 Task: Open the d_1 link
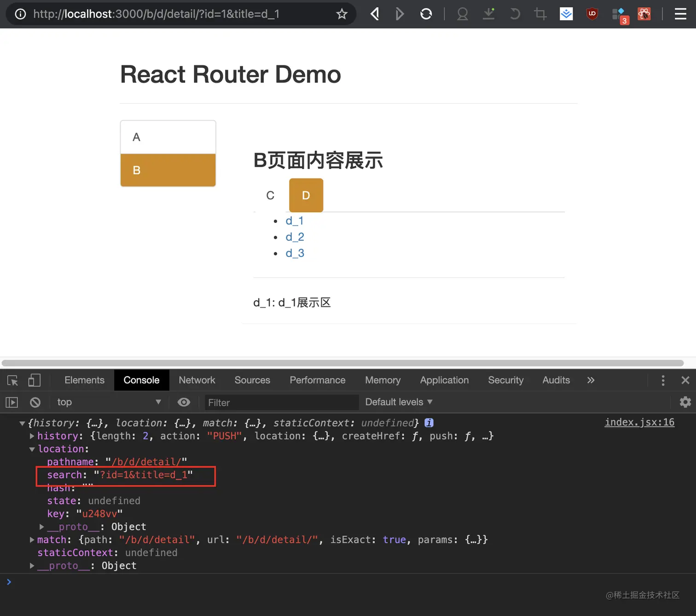[x=295, y=221]
